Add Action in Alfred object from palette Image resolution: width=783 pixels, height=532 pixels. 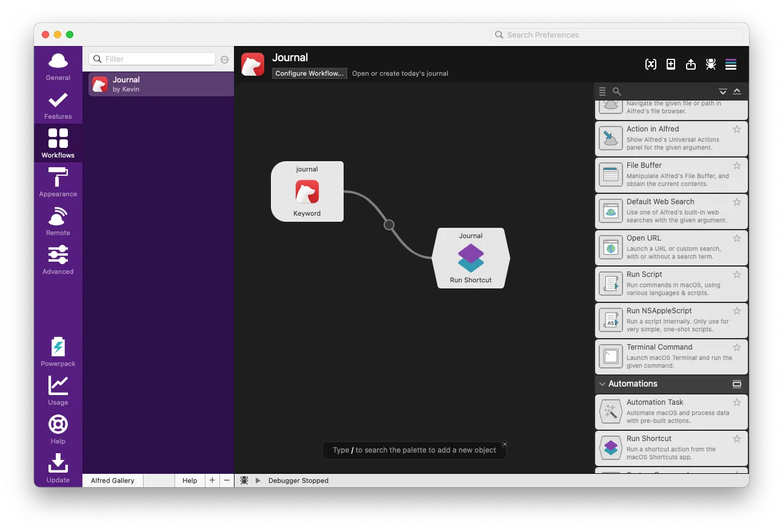click(671, 139)
